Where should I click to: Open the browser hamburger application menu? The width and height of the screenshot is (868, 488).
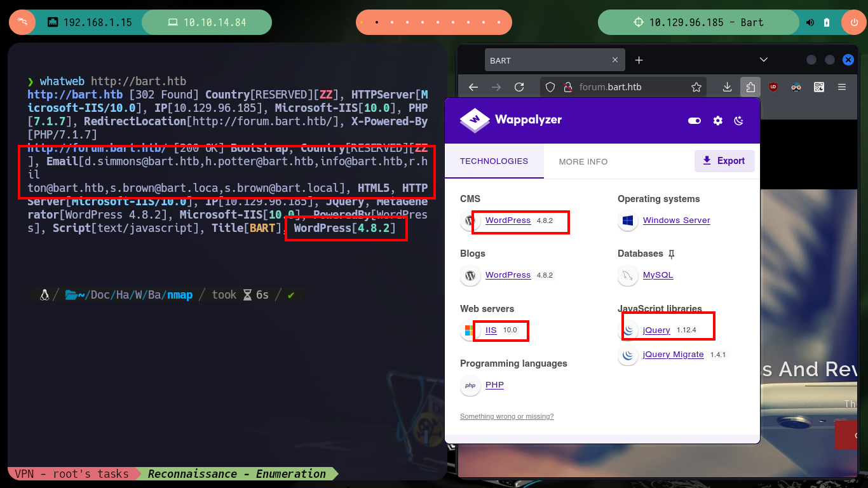click(x=842, y=87)
